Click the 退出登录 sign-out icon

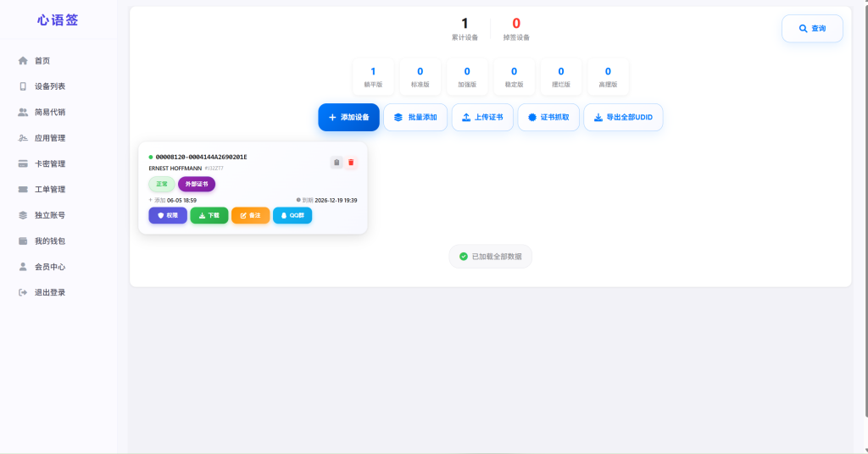(x=23, y=292)
